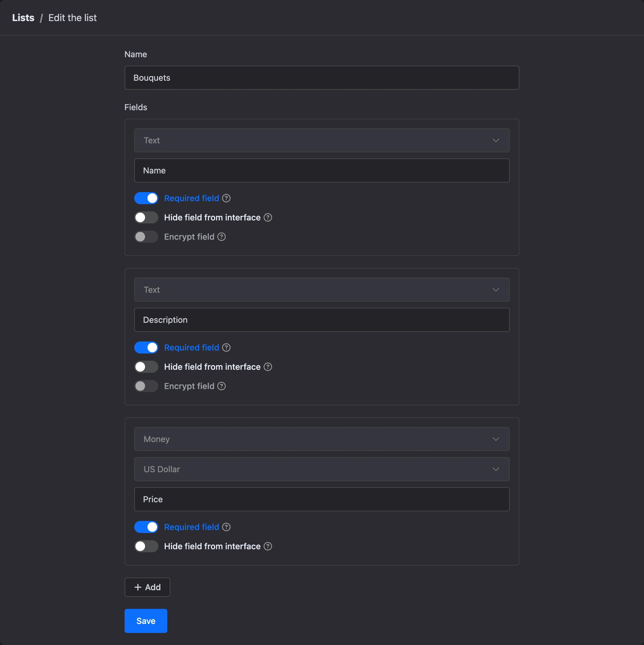This screenshot has width=644, height=645.
Task: Click the Price field name input
Action: pos(322,500)
